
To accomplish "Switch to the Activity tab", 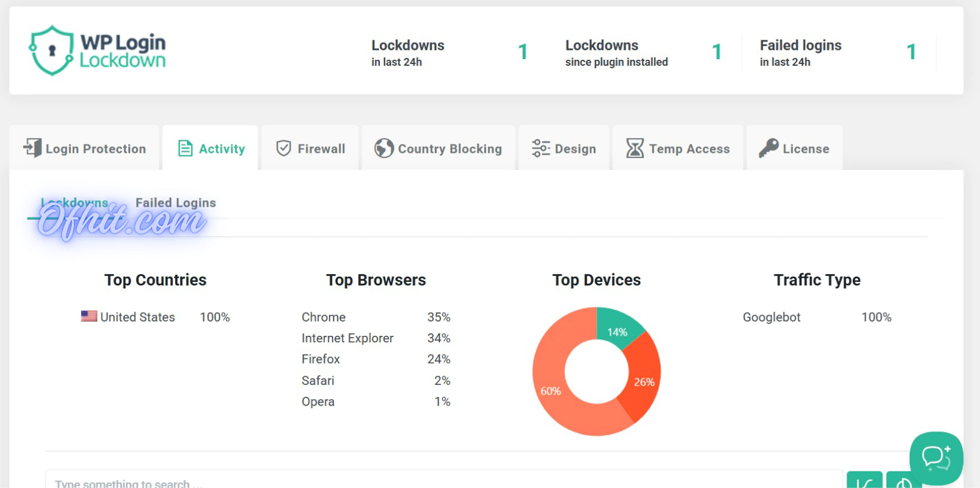I will point(211,149).
